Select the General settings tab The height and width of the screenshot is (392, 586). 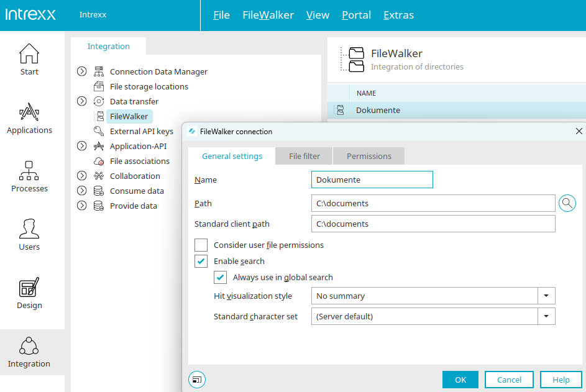coord(232,156)
